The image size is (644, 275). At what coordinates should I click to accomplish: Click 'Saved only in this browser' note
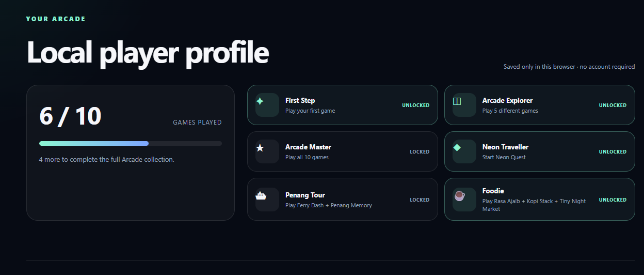click(569, 67)
